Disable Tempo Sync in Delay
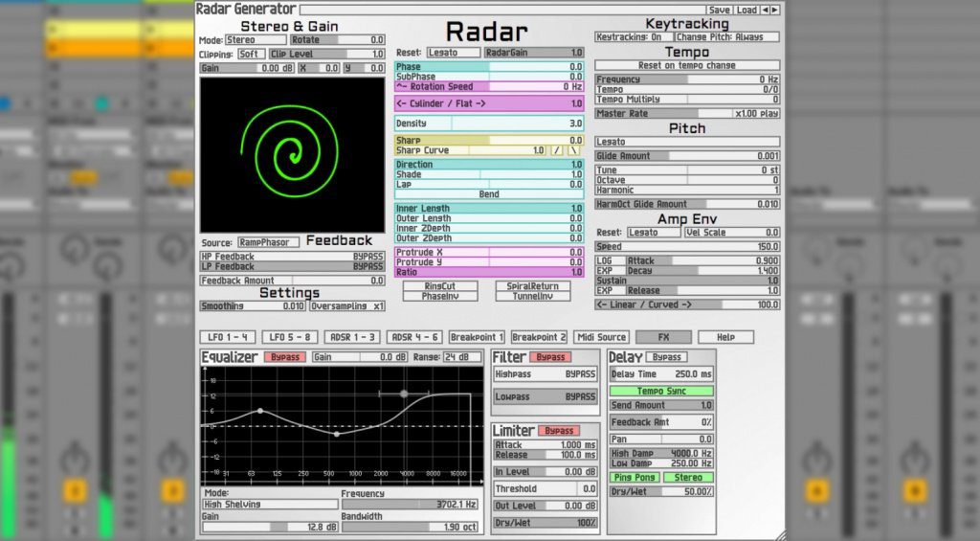This screenshot has height=541, width=980. coord(661,391)
